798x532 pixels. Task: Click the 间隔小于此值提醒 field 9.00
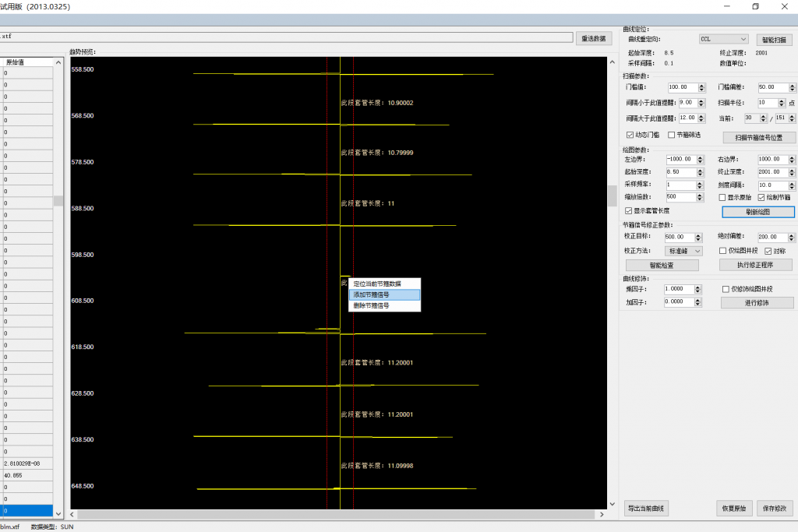[688, 103]
